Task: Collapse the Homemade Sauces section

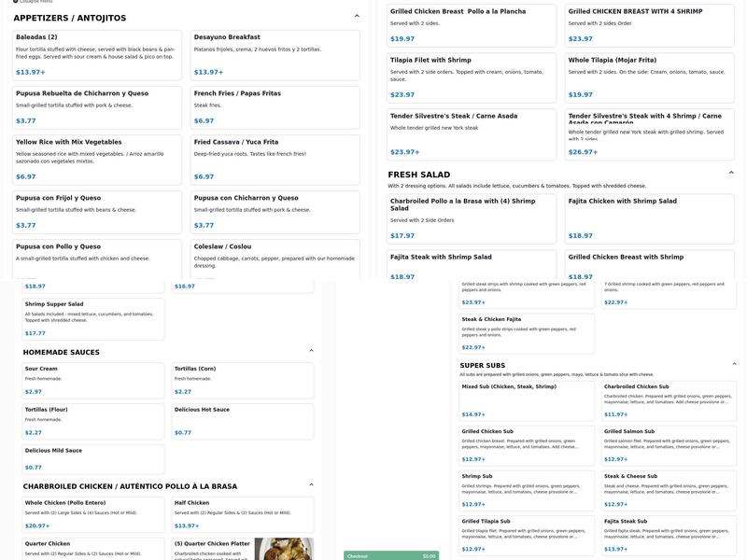Action: pyautogui.click(x=311, y=351)
